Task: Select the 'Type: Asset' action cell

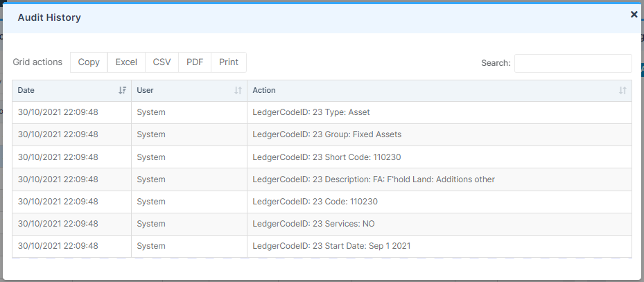Action: click(x=440, y=112)
